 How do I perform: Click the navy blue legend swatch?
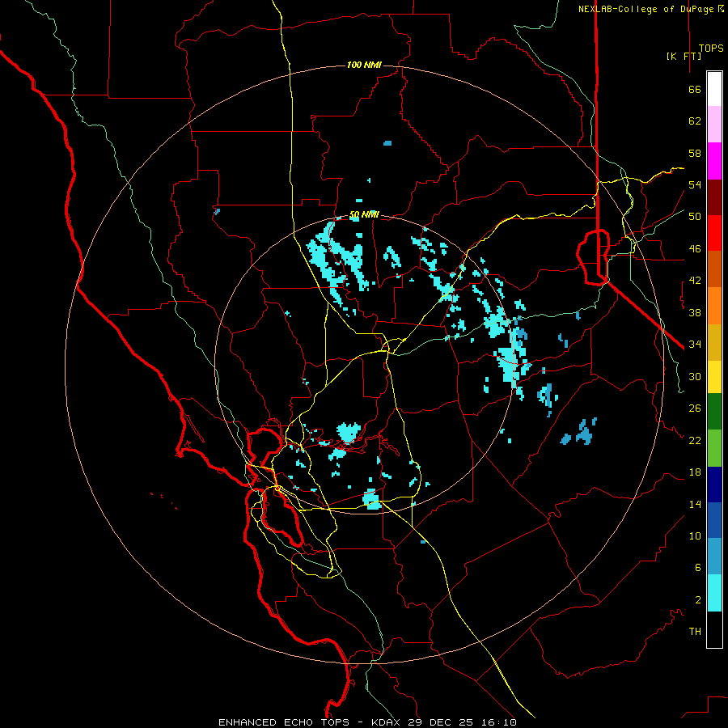coord(714,485)
